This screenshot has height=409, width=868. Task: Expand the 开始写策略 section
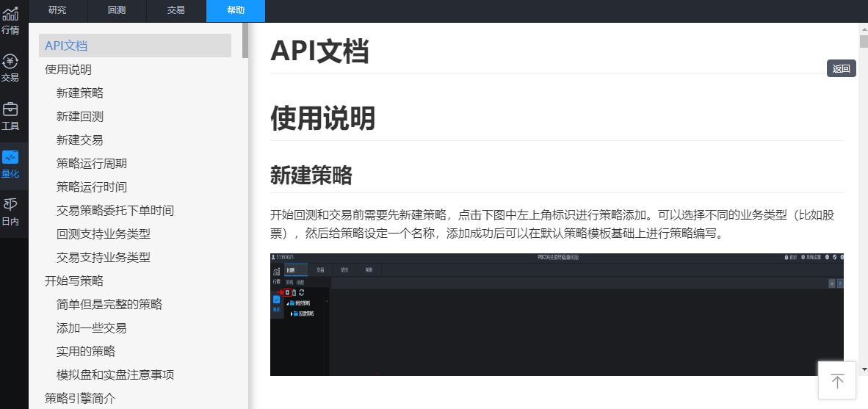coord(74,280)
